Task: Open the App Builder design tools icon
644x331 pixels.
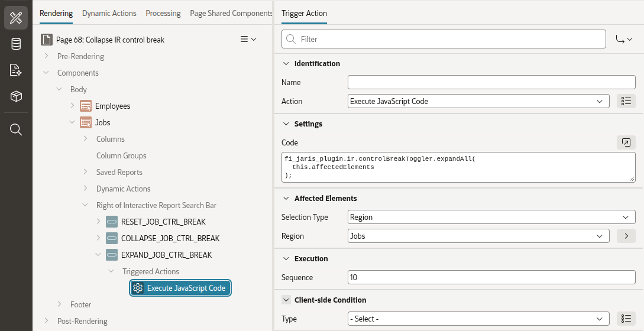Action: pyautogui.click(x=16, y=18)
